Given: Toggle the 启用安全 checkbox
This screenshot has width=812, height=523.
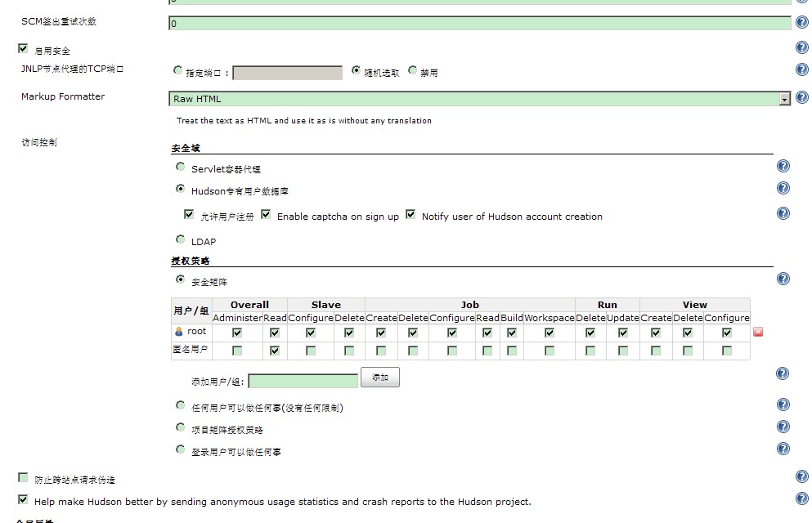Looking at the screenshot, I should coord(23,48).
